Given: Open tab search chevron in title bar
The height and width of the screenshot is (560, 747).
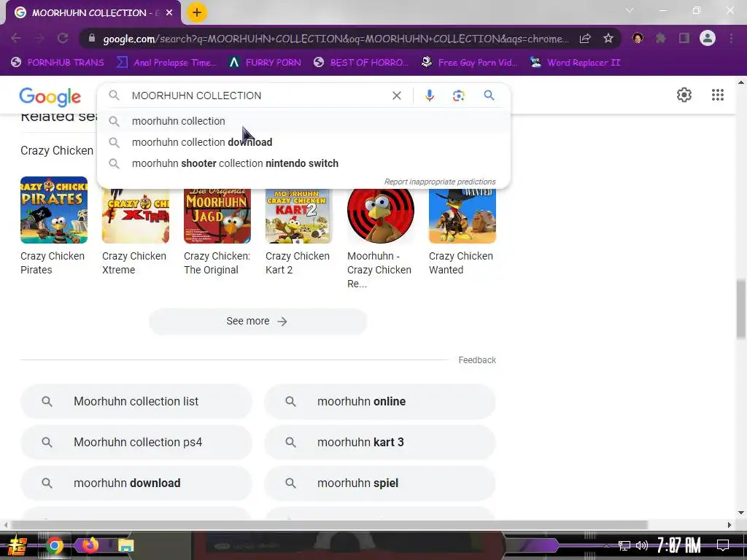Looking at the screenshot, I should pyautogui.click(x=630, y=10).
